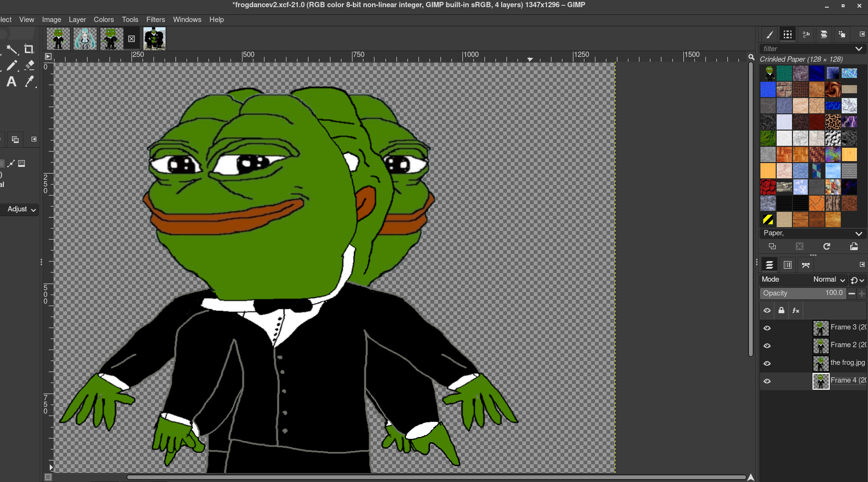Select the Text tool
The width and height of the screenshot is (868, 482).
click(11, 82)
